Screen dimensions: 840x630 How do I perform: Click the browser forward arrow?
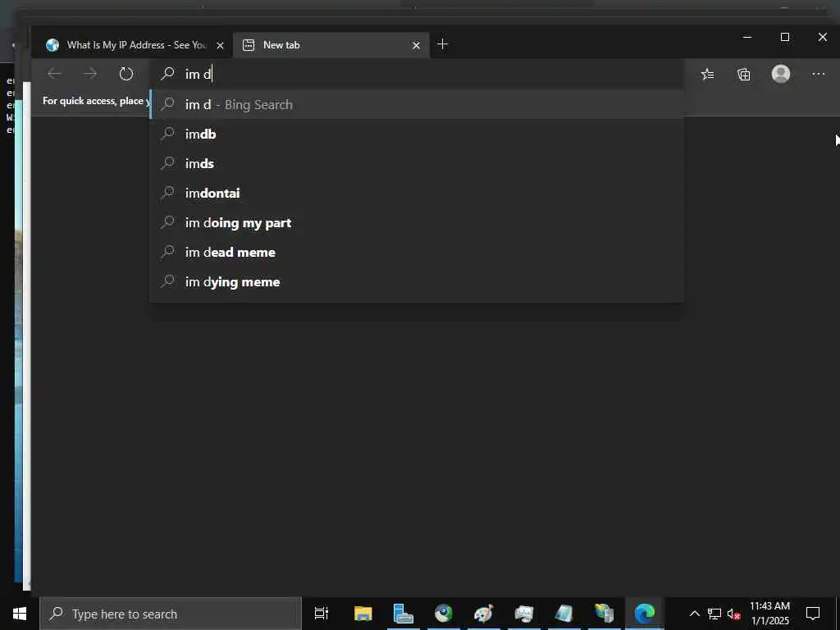(x=90, y=74)
